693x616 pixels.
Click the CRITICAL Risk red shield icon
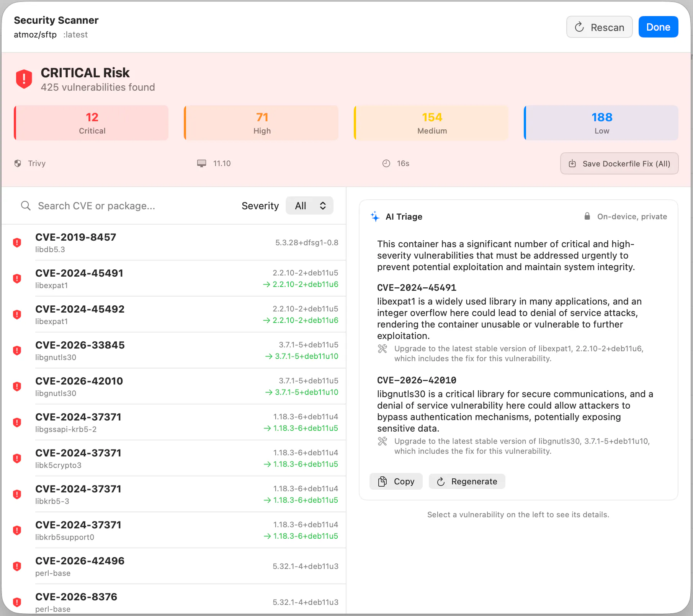24,79
